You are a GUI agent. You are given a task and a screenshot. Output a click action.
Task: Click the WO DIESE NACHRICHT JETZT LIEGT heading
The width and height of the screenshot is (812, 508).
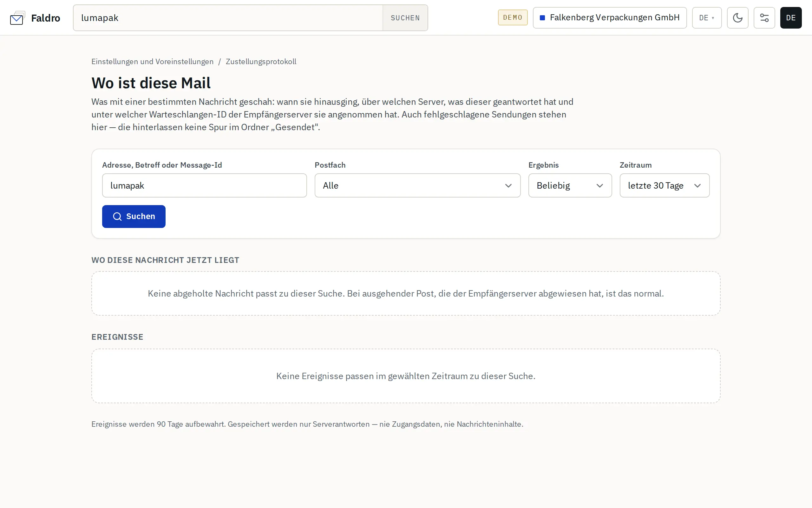coord(165,260)
